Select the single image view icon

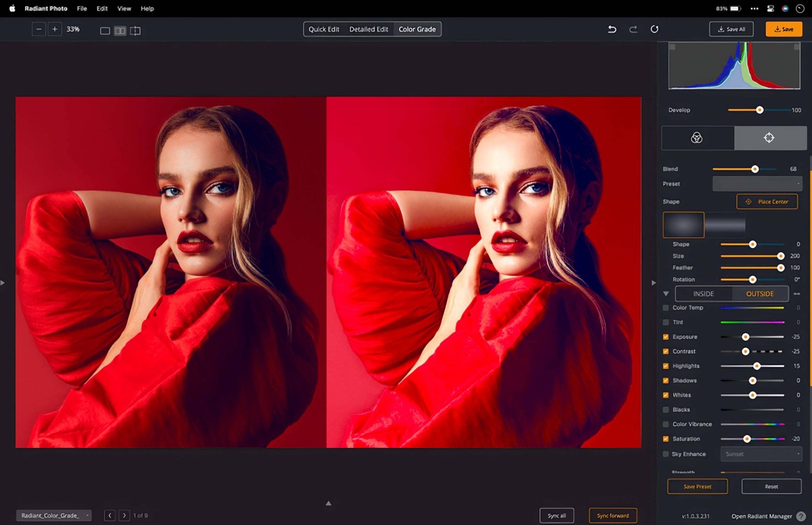tap(104, 30)
